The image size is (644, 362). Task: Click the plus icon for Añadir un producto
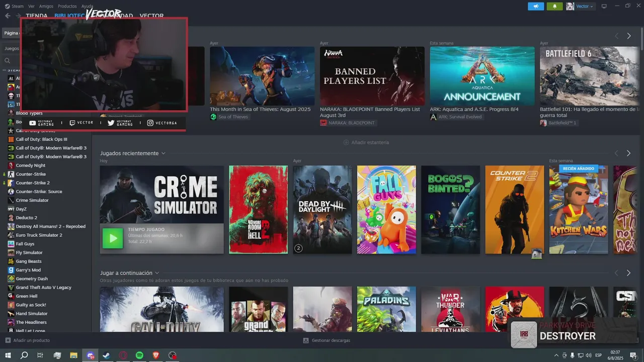pos(8,340)
